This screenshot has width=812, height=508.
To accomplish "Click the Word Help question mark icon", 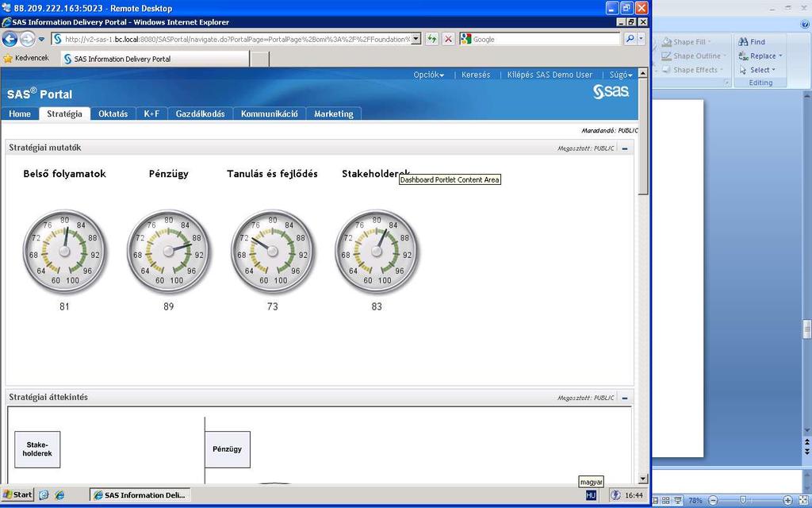I will point(806,24).
